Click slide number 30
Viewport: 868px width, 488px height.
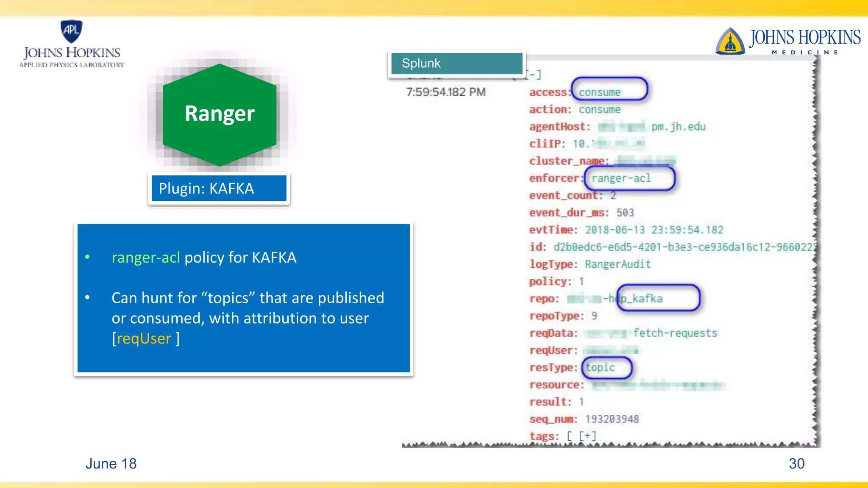(x=796, y=463)
